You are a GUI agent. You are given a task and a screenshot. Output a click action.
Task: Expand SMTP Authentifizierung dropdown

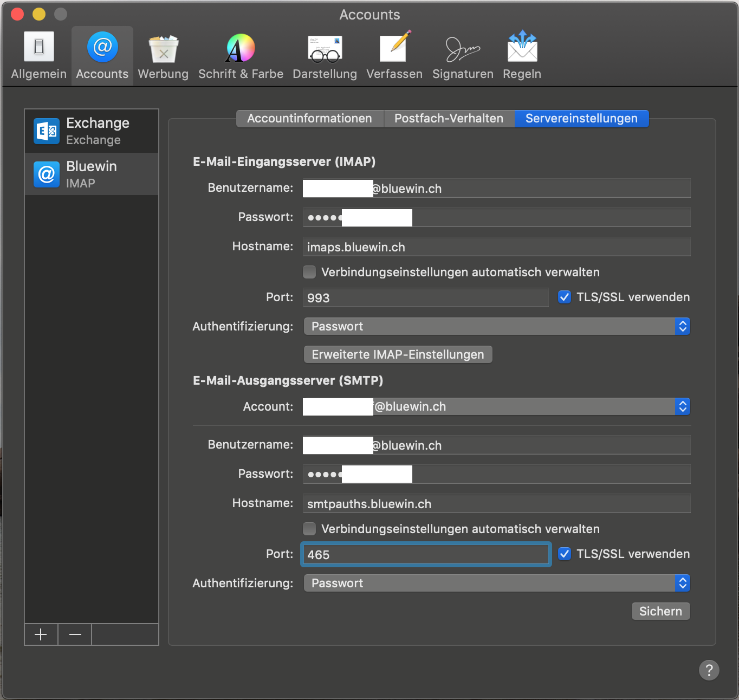(496, 583)
